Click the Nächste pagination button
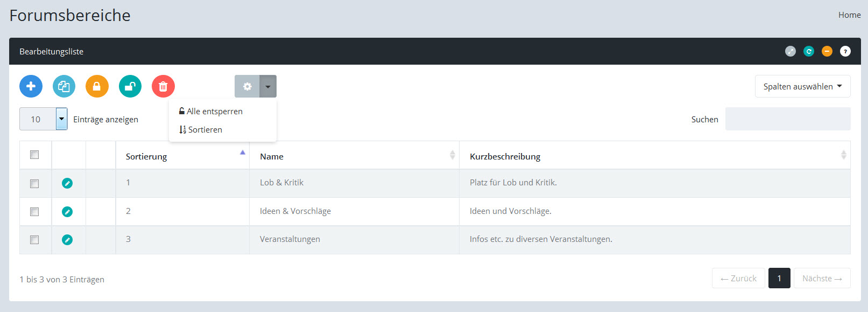Image resolution: width=868 pixels, height=312 pixels. [821, 278]
